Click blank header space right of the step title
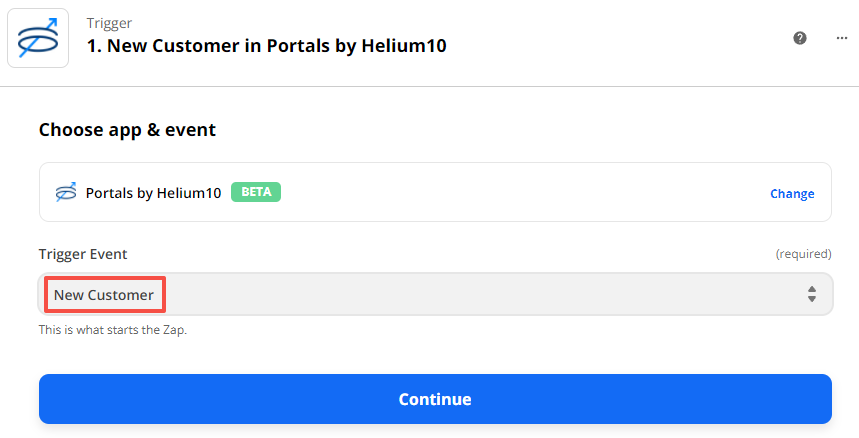 620,40
